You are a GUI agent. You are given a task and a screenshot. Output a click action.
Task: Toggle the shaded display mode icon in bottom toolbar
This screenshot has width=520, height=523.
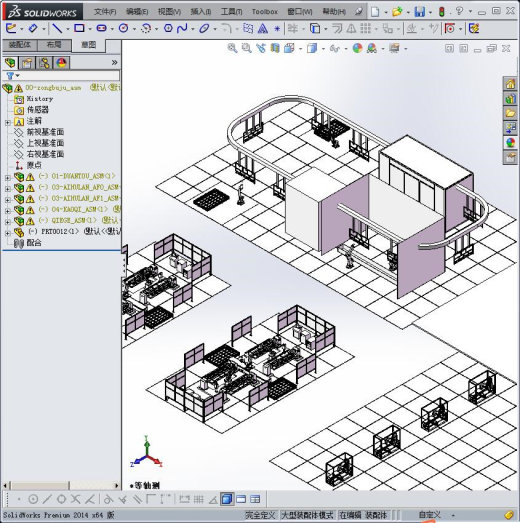pos(227,499)
